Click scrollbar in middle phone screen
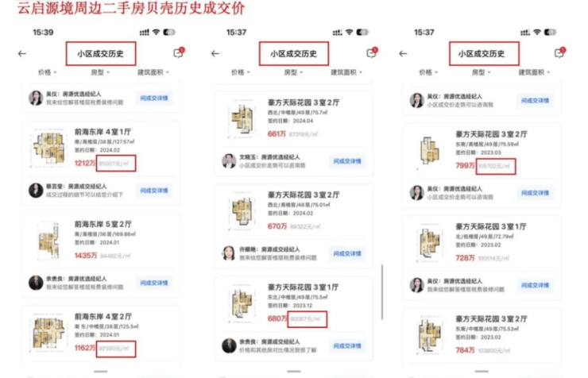The image size is (588, 378). 382,292
